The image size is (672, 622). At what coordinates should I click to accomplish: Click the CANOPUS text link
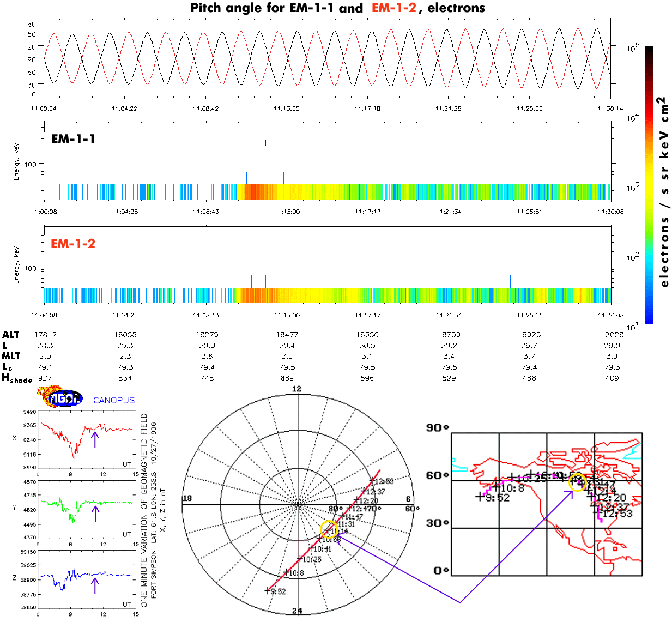pos(113,400)
